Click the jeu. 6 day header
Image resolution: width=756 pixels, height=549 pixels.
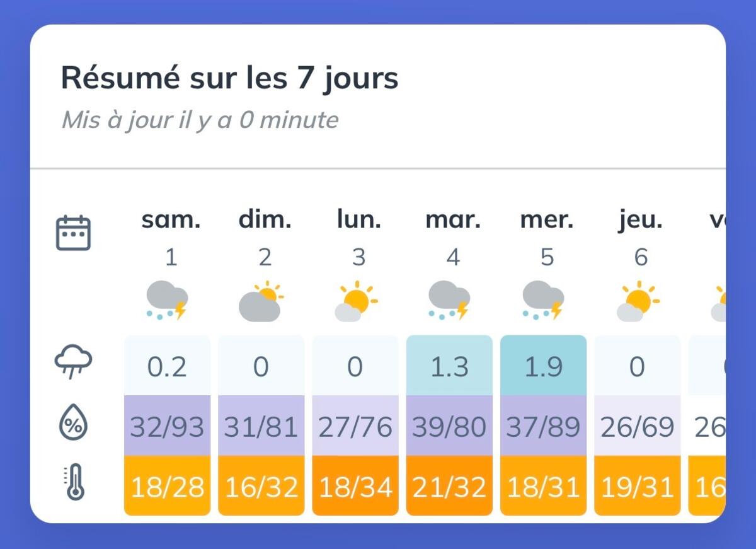(641, 238)
